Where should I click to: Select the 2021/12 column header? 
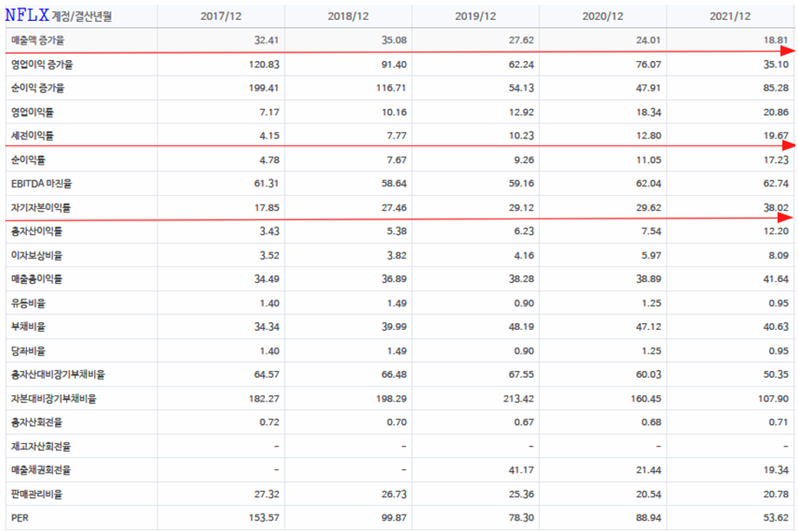tap(730, 17)
